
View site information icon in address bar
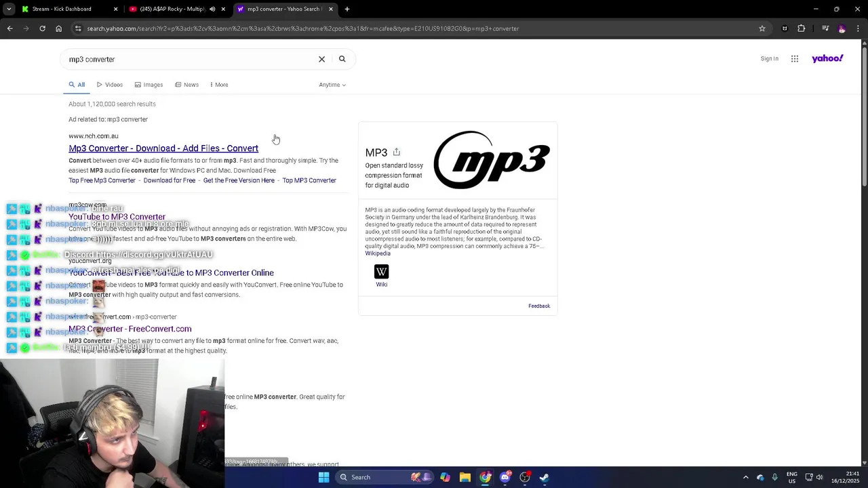[x=78, y=28]
